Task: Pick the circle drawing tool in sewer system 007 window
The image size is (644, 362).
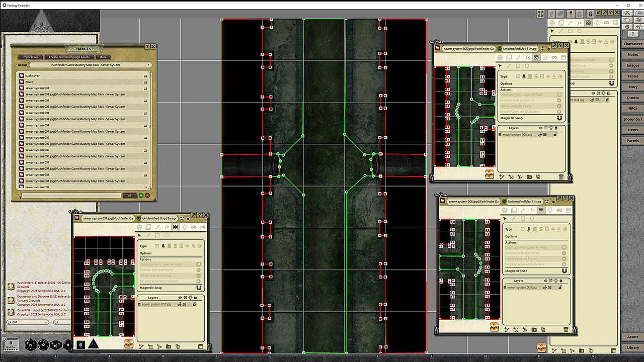Action: (x=166, y=235)
